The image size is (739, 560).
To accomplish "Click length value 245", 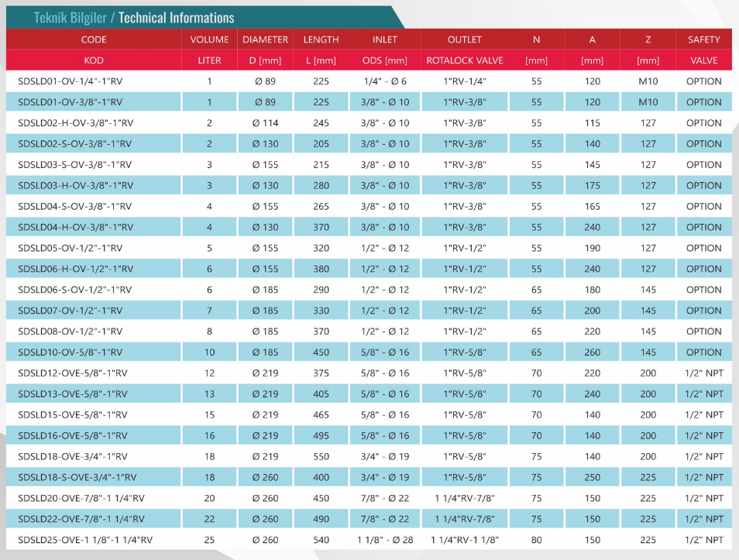I will point(321,123).
